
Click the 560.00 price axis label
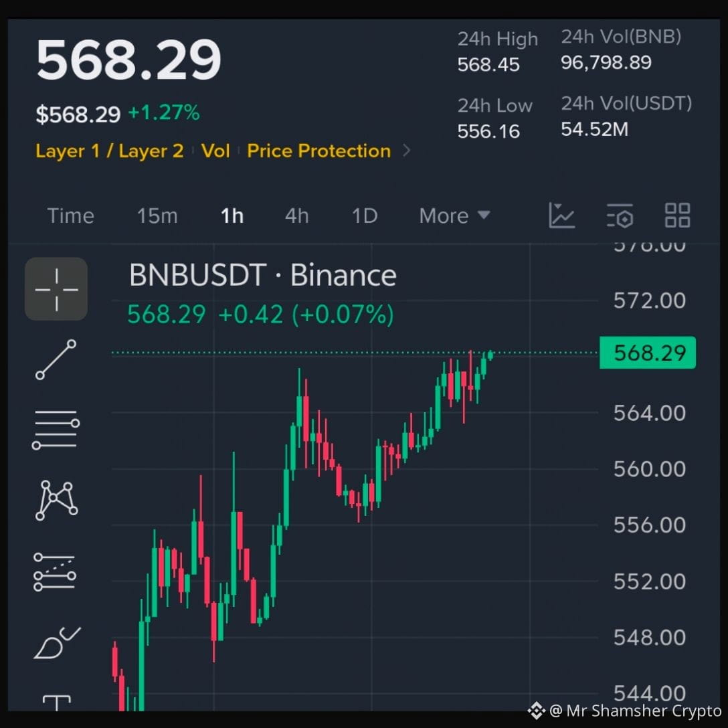point(650,469)
